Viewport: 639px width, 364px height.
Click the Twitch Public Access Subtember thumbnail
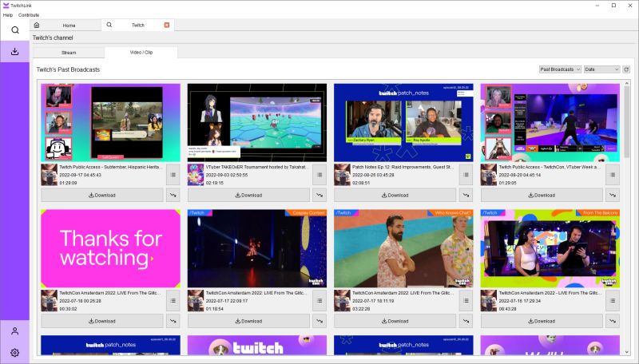110,123
